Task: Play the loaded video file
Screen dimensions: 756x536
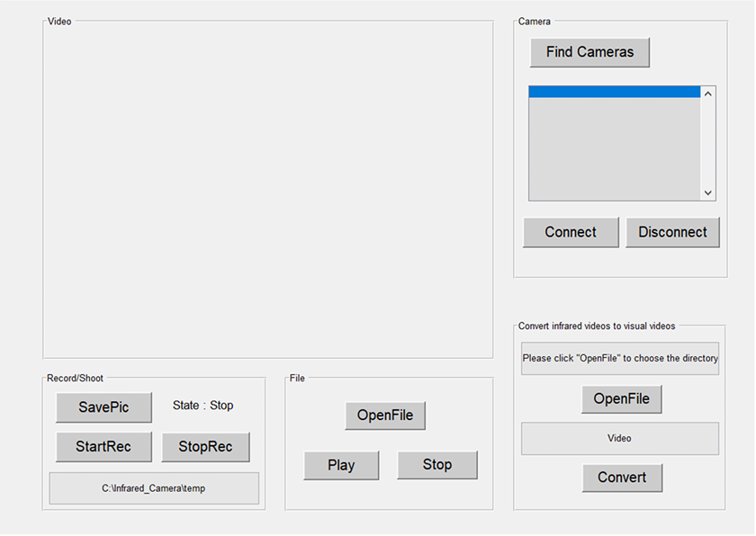Action: click(341, 465)
